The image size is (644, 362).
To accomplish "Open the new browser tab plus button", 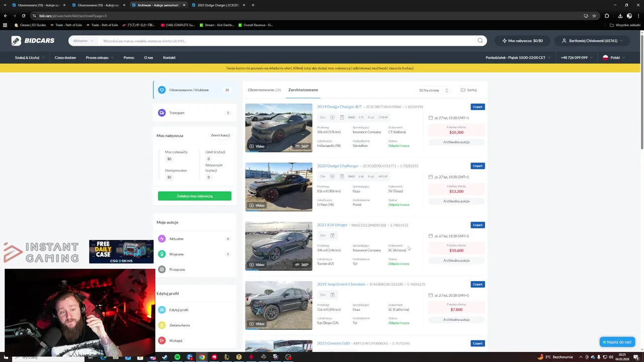I will (253, 5).
